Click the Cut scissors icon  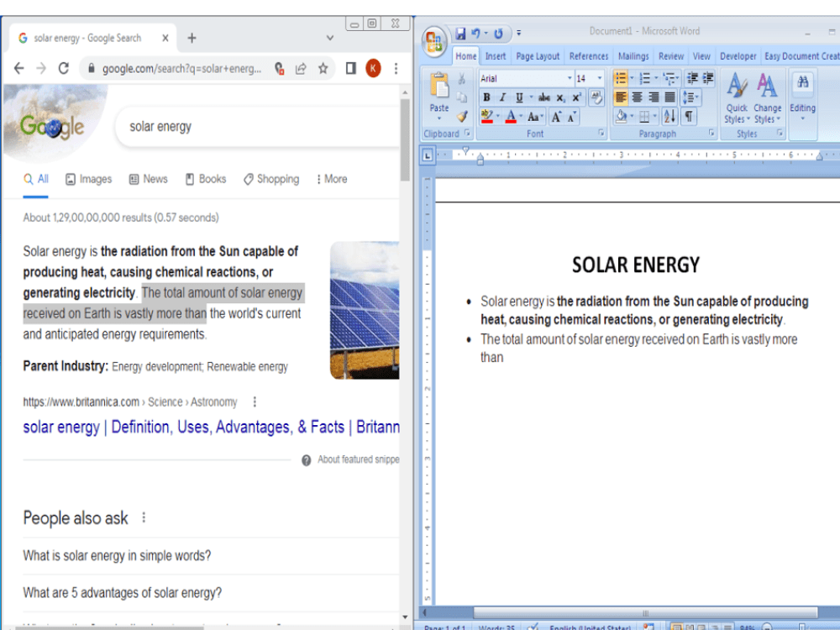(x=461, y=79)
